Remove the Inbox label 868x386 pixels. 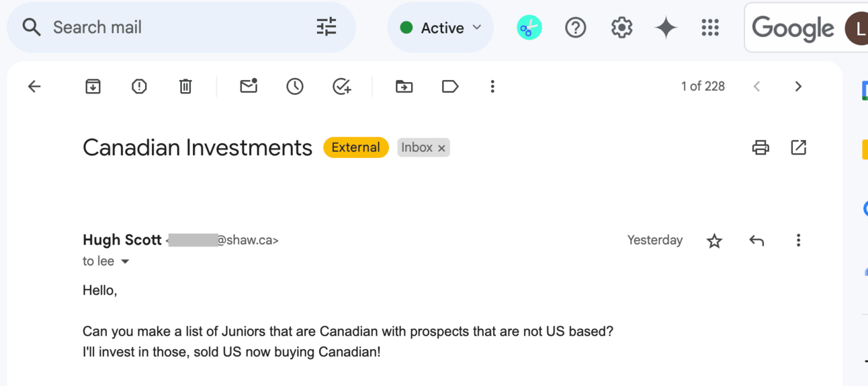click(x=441, y=148)
